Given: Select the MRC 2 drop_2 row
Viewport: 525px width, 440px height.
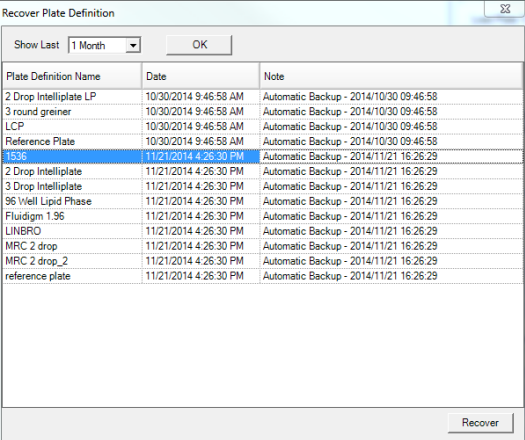Looking at the screenshot, I should [262, 261].
